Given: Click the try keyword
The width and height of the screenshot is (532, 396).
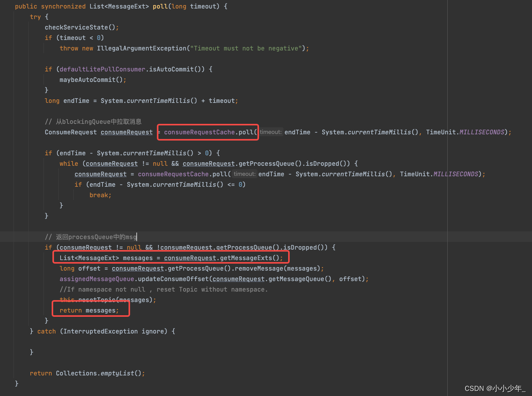Looking at the screenshot, I should click(35, 17).
